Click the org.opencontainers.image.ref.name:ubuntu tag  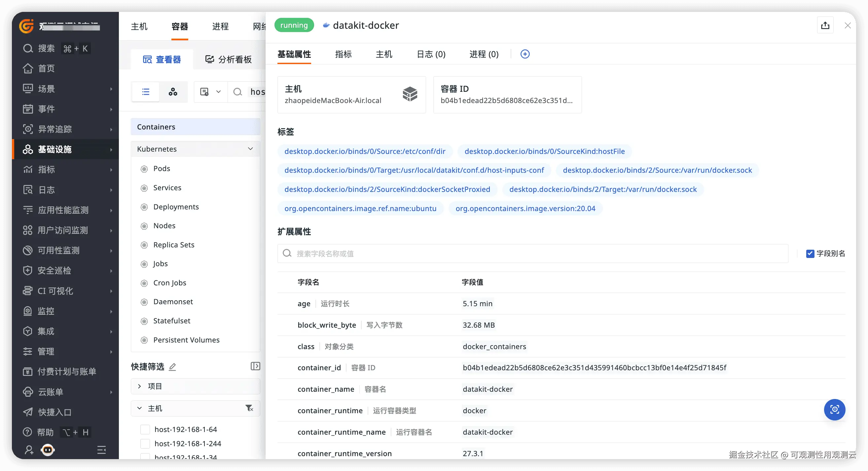tap(360, 208)
